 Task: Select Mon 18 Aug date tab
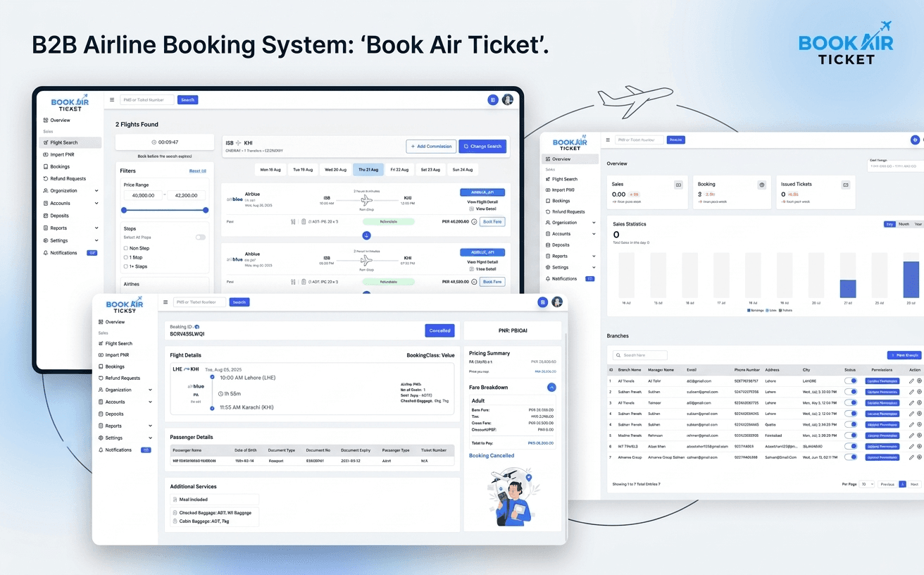[270, 170]
